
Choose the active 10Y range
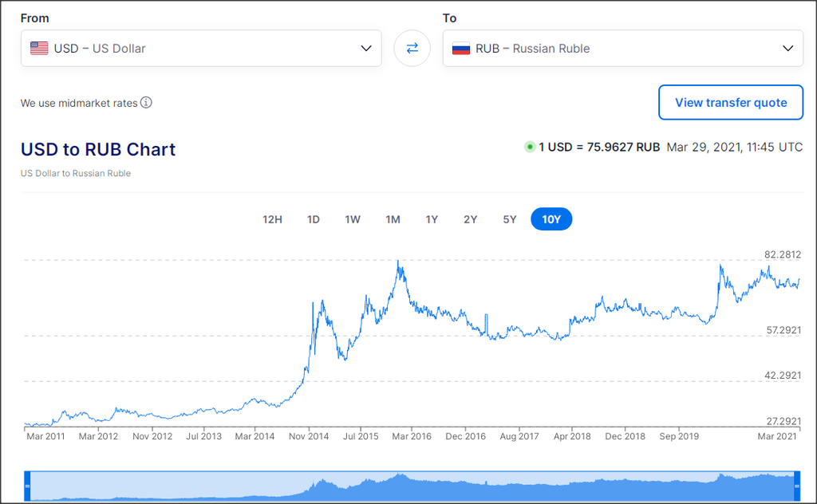click(551, 219)
